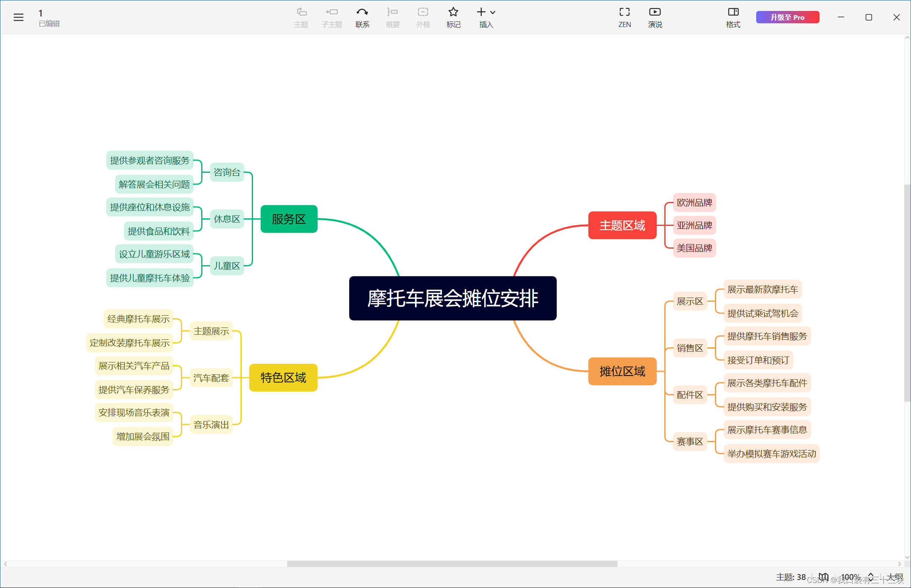Select 提供座位和休息设施 node

tap(150, 207)
